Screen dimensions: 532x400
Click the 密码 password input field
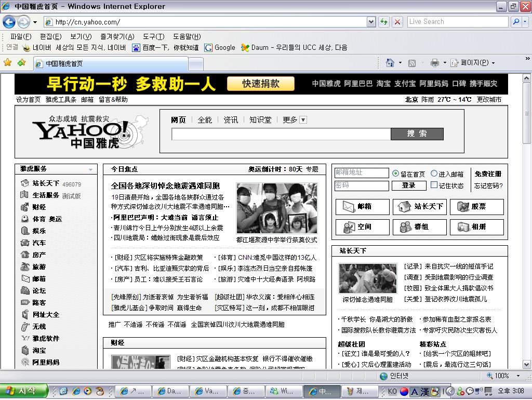pyautogui.click(x=362, y=185)
